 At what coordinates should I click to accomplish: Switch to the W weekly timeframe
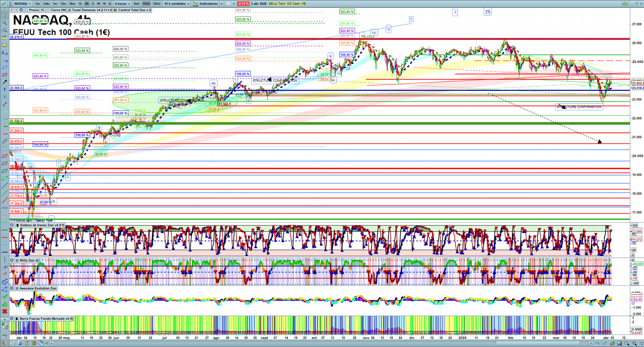tap(98, 4)
